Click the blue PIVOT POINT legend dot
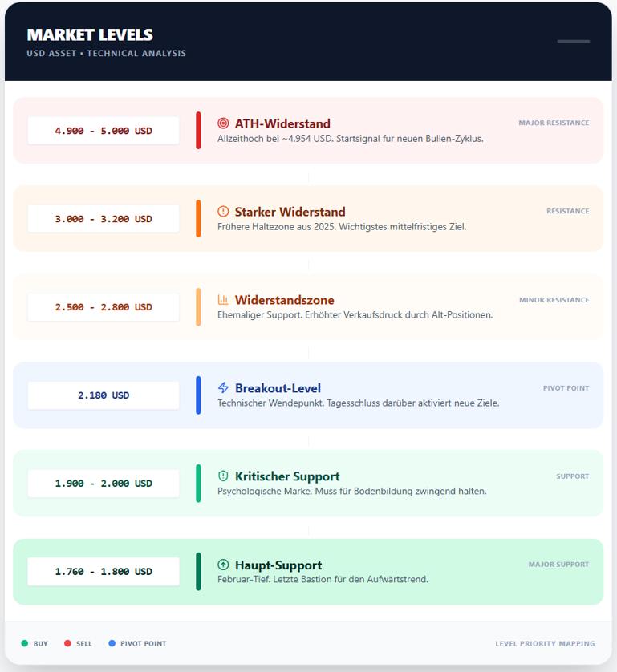Image resolution: width=617 pixels, height=672 pixels. click(x=112, y=643)
